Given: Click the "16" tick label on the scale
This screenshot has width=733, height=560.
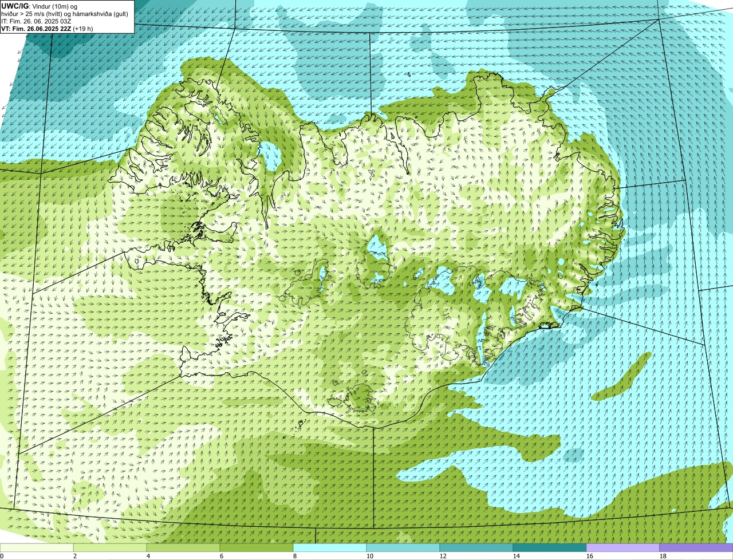Looking at the screenshot, I should click(590, 556).
